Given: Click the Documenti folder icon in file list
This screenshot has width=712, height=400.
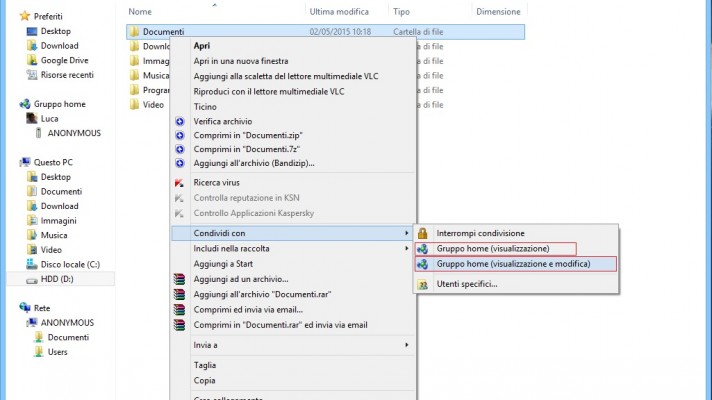Looking at the screenshot, I should pyautogui.click(x=134, y=31).
